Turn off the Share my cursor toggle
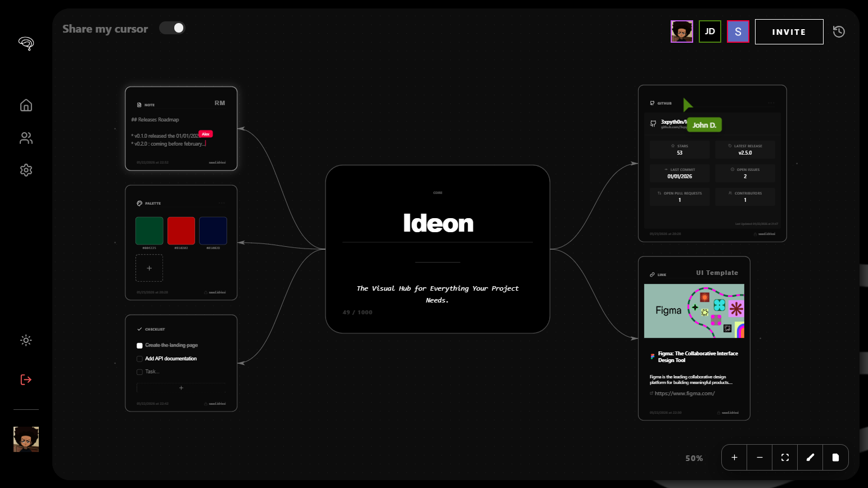Viewport: 868px width, 488px height. click(x=172, y=27)
